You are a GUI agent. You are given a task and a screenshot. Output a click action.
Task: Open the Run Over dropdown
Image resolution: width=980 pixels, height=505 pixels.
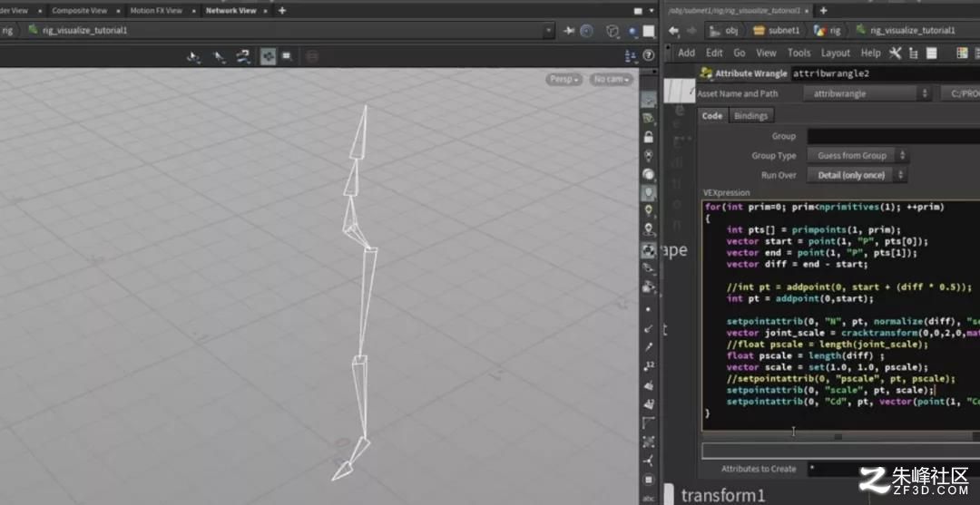click(x=857, y=175)
